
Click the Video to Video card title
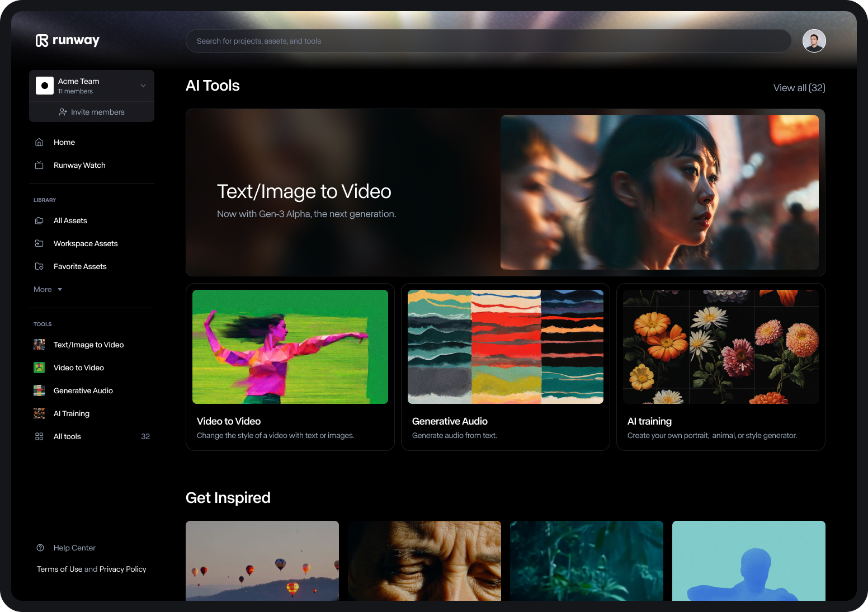229,421
